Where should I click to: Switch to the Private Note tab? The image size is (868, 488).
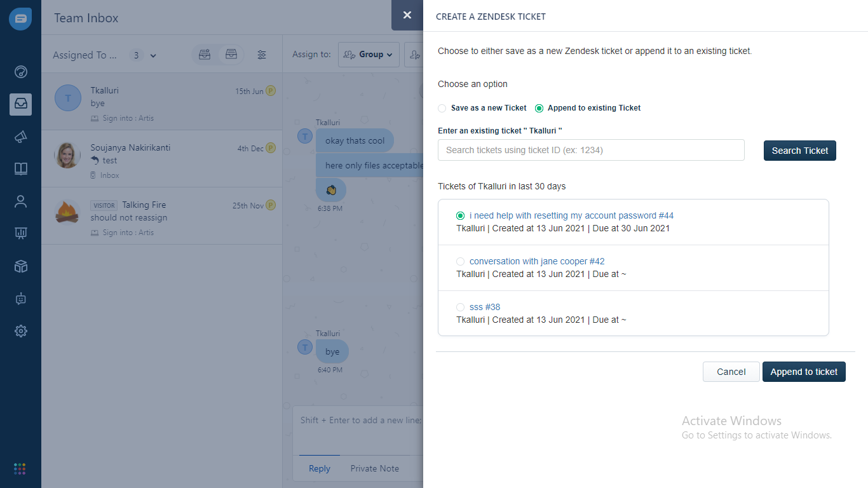tap(375, 469)
